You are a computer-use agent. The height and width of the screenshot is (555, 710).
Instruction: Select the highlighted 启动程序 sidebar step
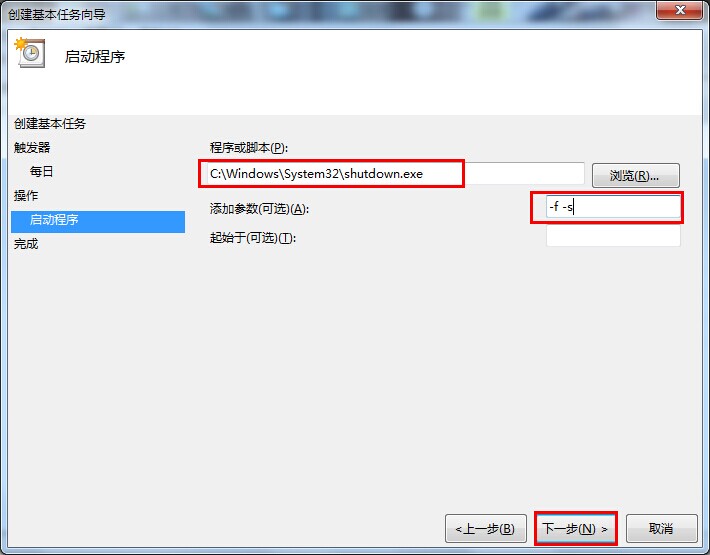(x=98, y=221)
